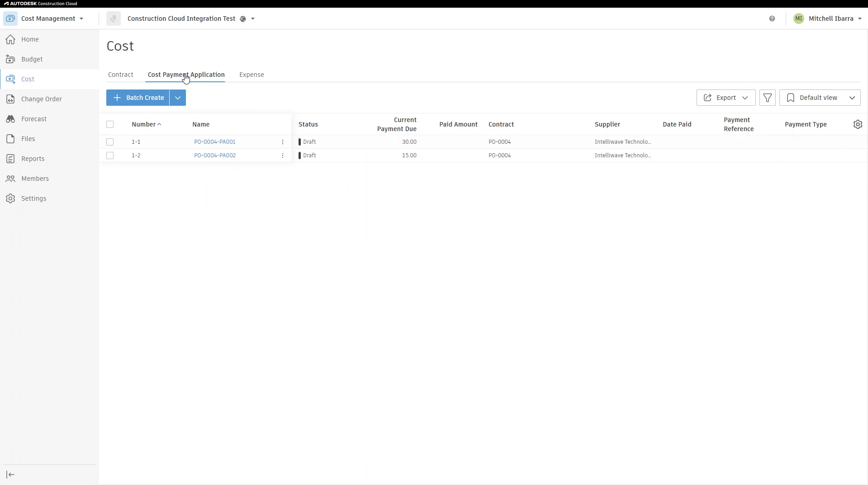
Task: Click the MI user avatar
Action: pos(799,19)
